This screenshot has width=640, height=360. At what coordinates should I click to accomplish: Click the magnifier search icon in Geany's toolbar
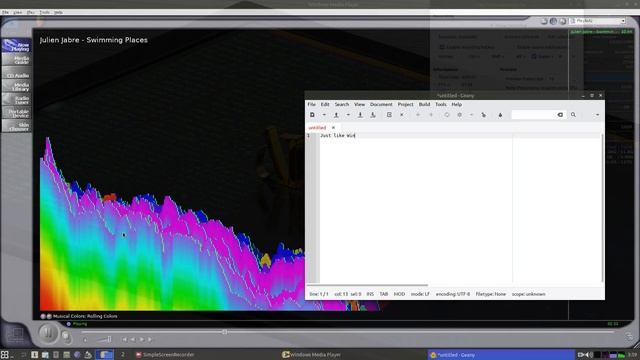tap(573, 115)
